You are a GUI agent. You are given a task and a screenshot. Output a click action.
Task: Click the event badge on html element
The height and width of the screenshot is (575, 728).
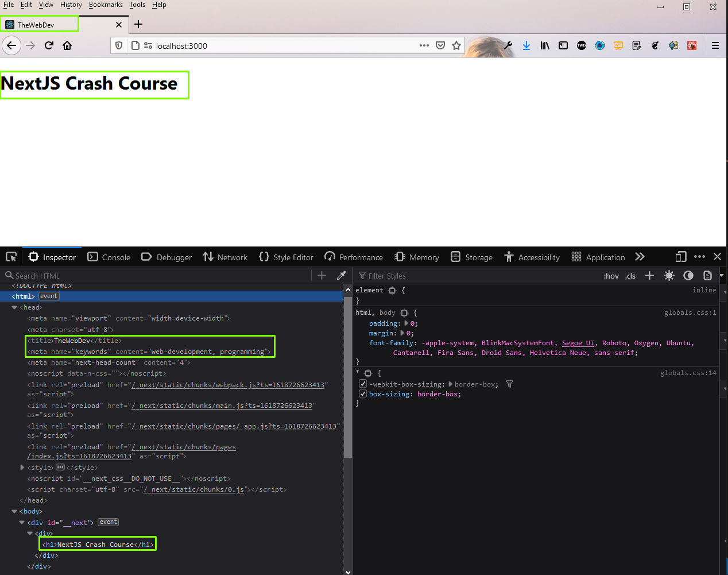pyautogui.click(x=49, y=296)
